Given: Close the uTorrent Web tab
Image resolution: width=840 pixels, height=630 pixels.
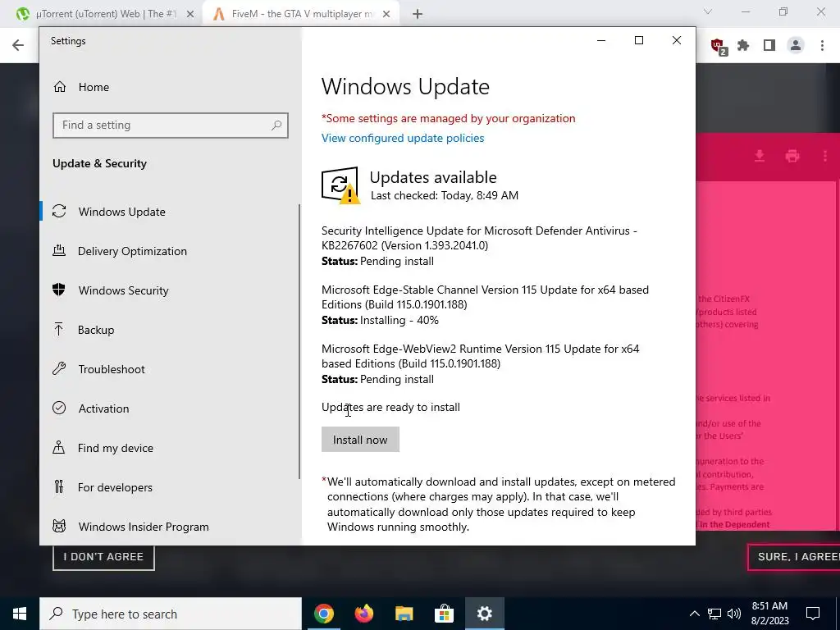Looking at the screenshot, I should tap(190, 15).
